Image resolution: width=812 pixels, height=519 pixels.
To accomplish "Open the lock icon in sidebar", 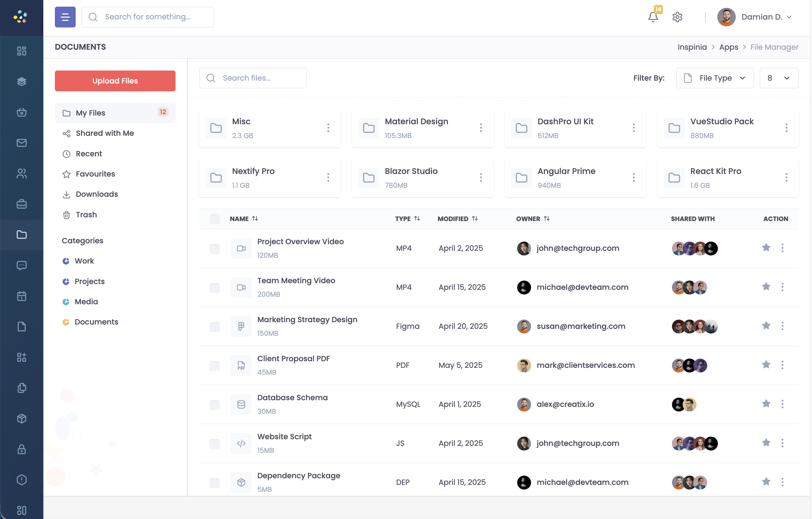I will tap(22, 449).
